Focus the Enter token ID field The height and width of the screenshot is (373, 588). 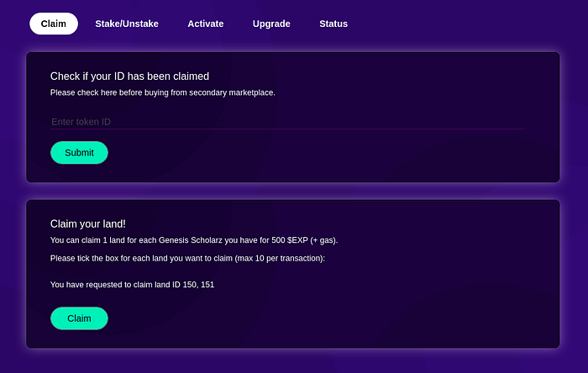[286, 122]
